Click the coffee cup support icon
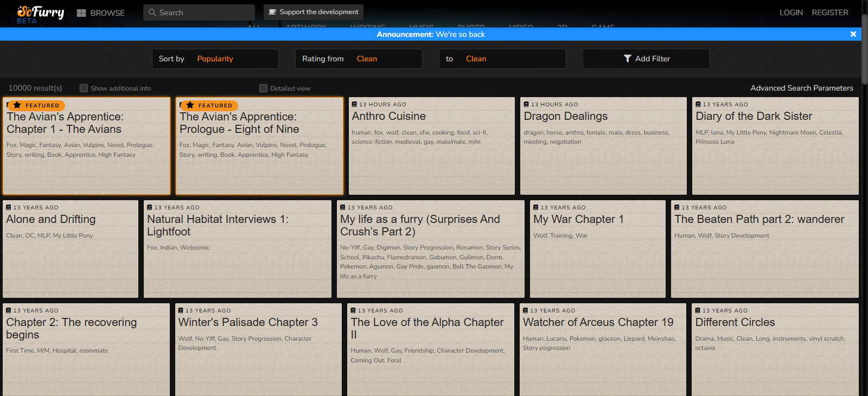 pyautogui.click(x=272, y=12)
